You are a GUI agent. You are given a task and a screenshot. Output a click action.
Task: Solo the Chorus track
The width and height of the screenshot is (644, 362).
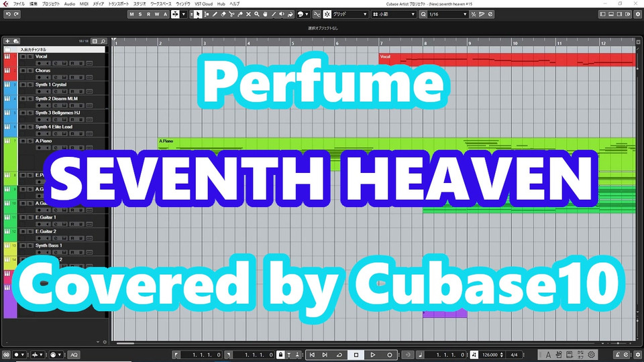30,70
